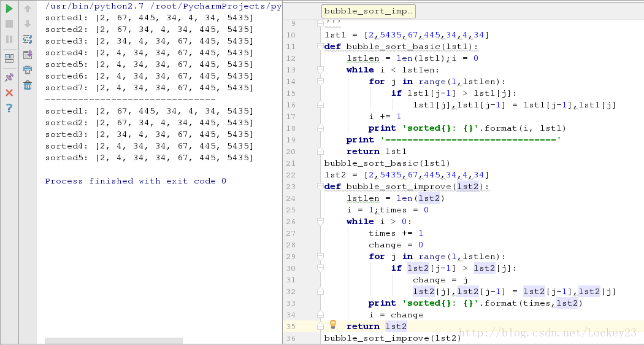Click 'lst2 = [2,5435,...' on line 22
The height and width of the screenshot is (345, 644).
pyautogui.click(x=407, y=175)
